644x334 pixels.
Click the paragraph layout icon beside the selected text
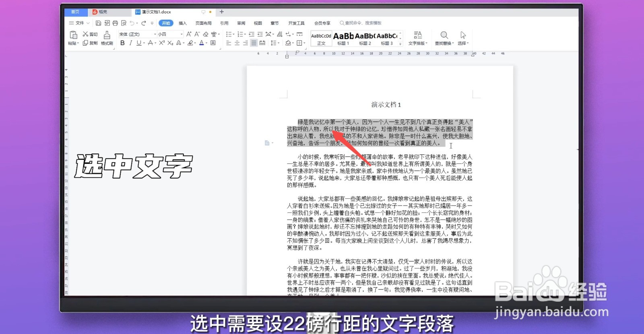tap(267, 143)
